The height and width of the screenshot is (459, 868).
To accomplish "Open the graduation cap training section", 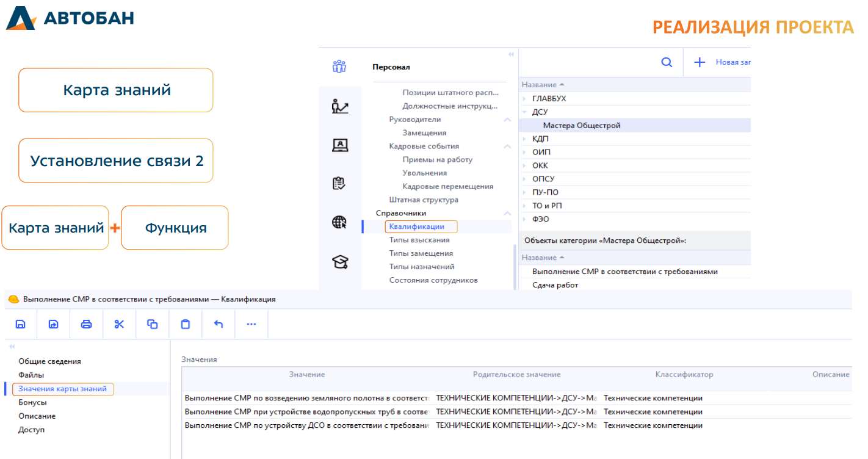I will (x=339, y=262).
